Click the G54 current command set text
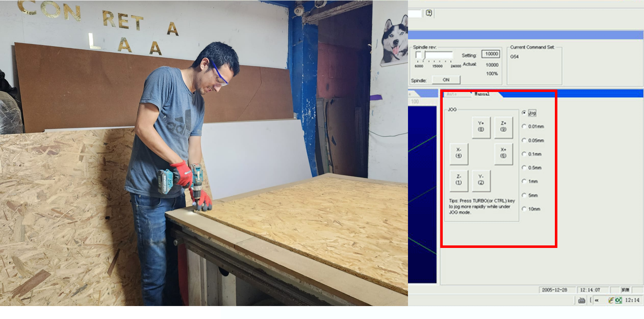 pos(514,56)
